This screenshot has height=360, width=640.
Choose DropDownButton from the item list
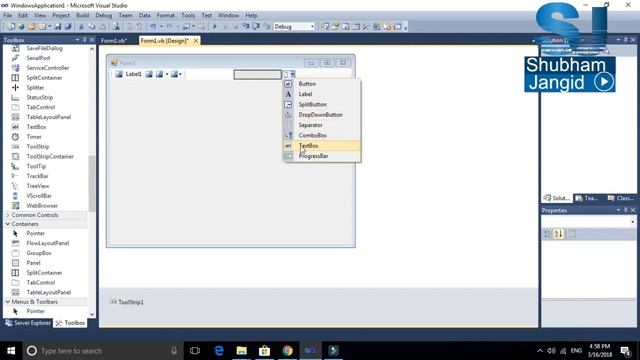321,115
